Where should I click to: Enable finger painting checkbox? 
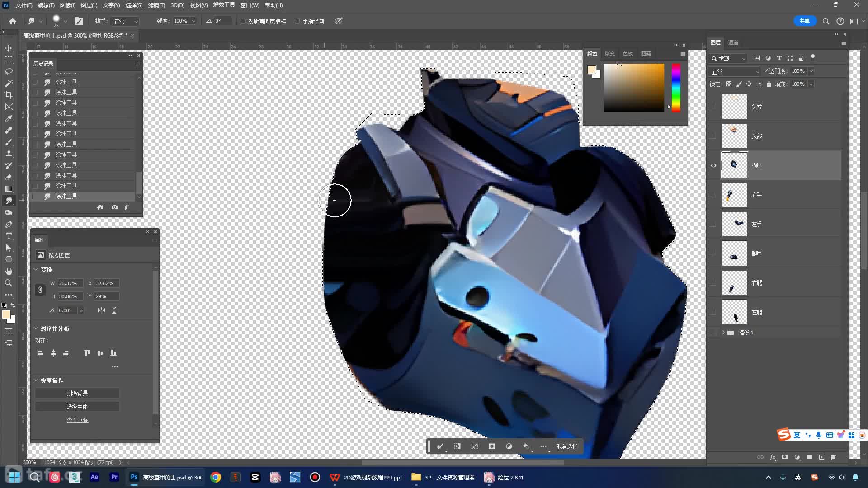(297, 21)
